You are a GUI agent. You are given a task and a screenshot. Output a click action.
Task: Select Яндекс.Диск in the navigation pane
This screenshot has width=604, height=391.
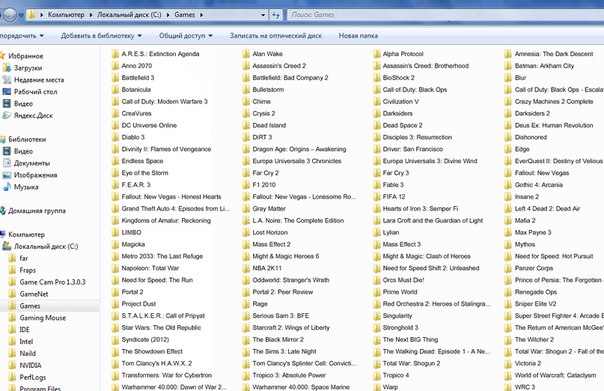click(x=33, y=115)
